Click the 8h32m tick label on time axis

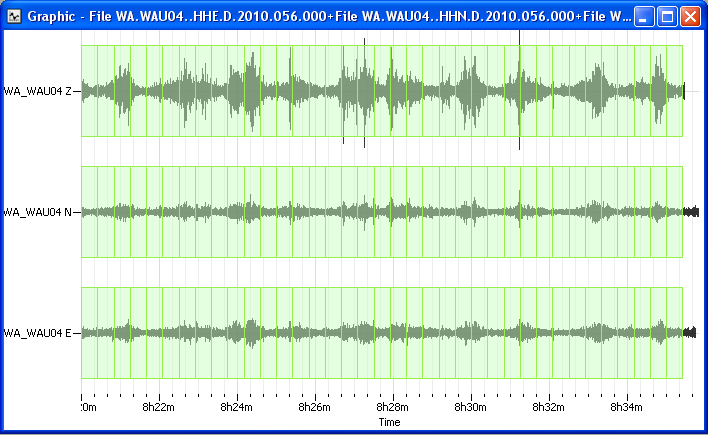click(548, 407)
